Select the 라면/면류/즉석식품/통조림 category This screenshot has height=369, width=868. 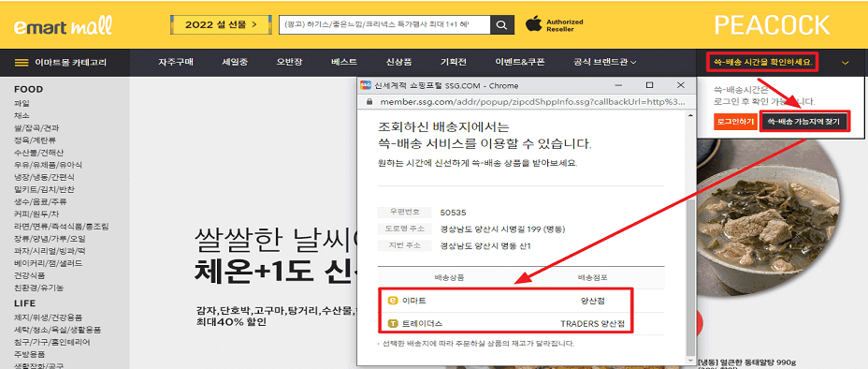tap(62, 226)
